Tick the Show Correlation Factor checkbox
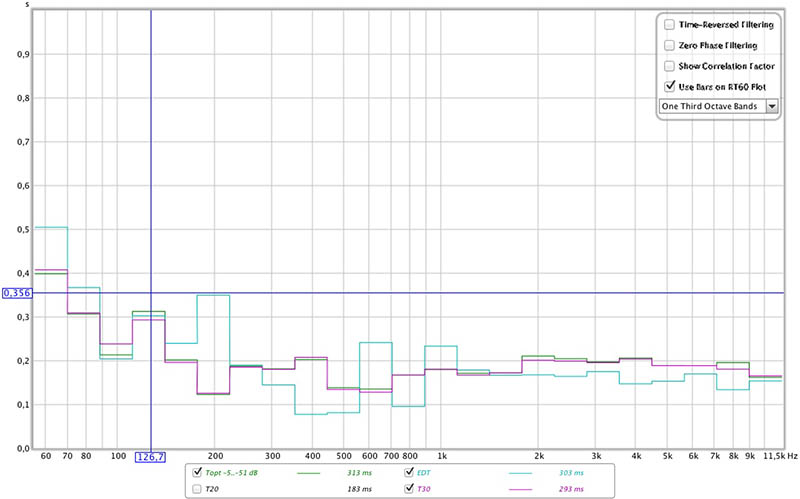Image resolution: width=800 pixels, height=499 pixels. [x=669, y=65]
